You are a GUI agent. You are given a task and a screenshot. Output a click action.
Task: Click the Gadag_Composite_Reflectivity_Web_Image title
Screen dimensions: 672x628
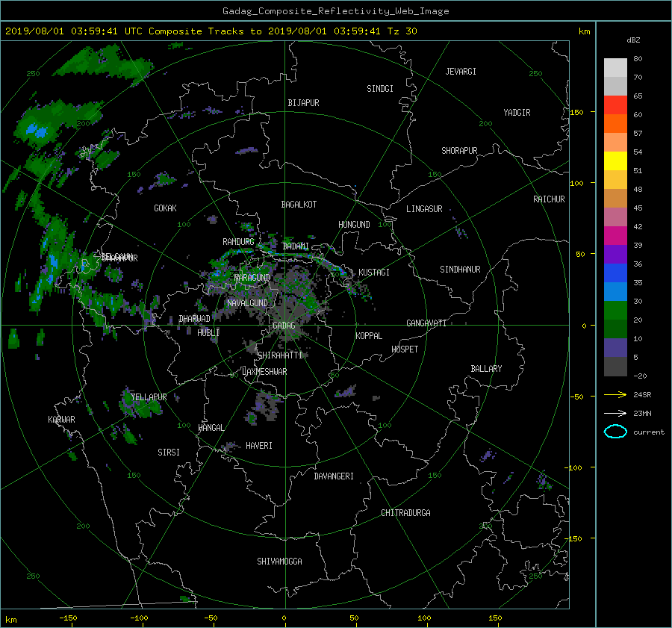335,11
